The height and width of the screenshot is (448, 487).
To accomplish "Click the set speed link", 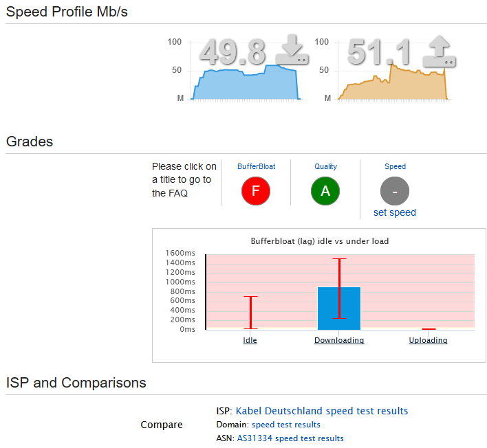I will (x=394, y=212).
